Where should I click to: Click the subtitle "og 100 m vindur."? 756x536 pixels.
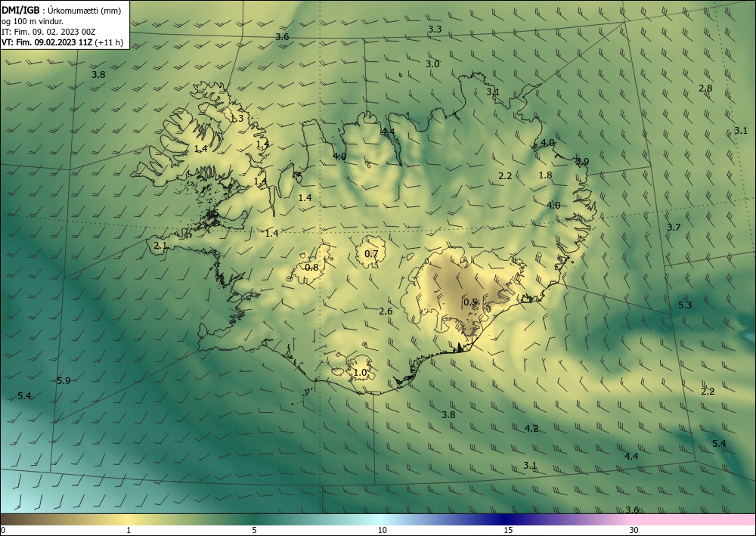coord(33,21)
